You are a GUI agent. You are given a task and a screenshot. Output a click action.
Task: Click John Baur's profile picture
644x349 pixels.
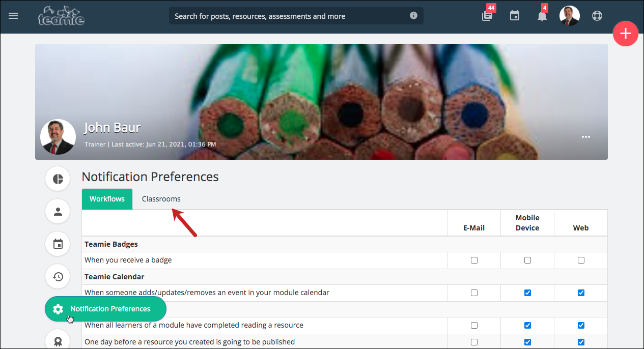58,137
